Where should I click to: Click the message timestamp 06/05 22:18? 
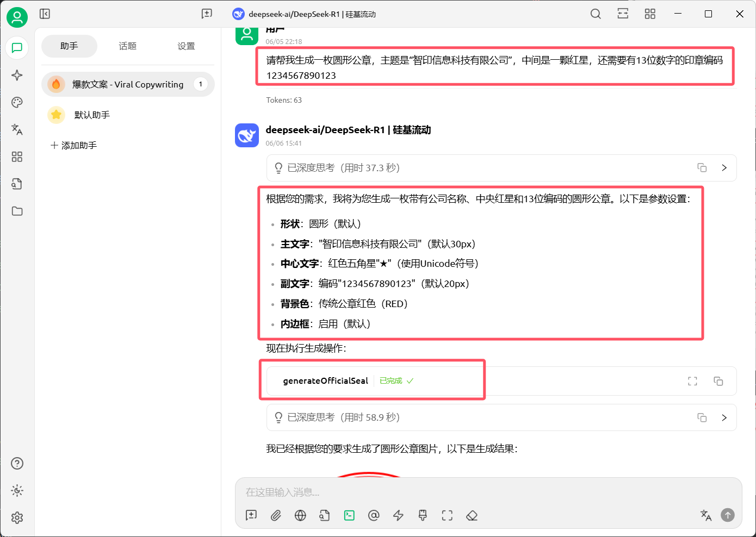point(284,42)
